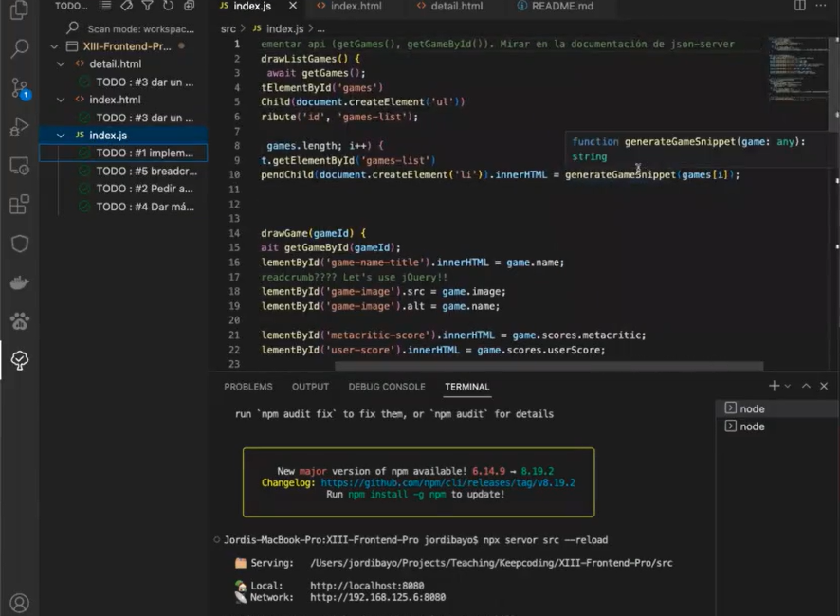Open the Extensions view
This screenshot has height=616, width=840.
(x=19, y=205)
